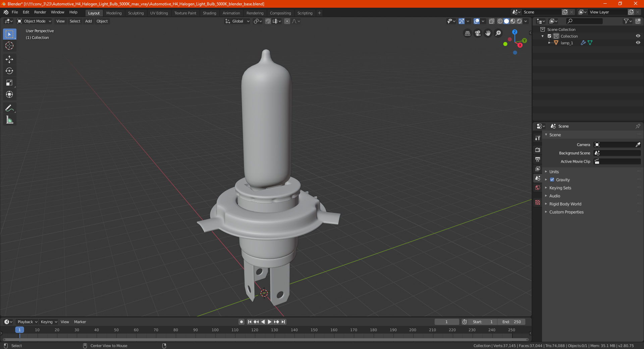This screenshot has width=644, height=349.
Task: Open the Add menu in viewport header
Action: pyautogui.click(x=88, y=21)
